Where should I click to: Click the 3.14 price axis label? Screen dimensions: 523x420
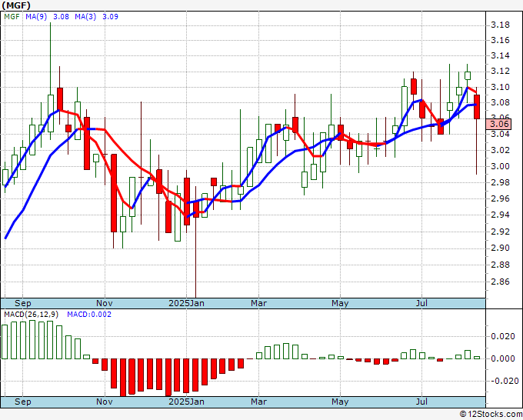[x=501, y=55]
